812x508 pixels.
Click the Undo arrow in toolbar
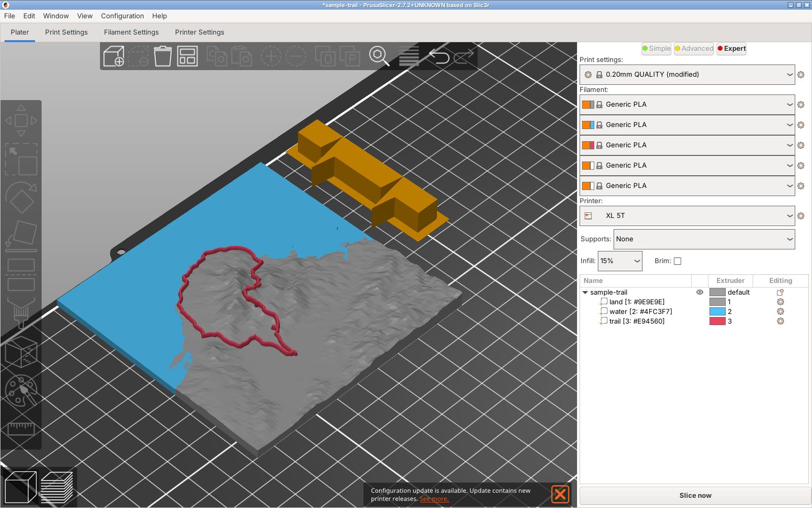coord(439,56)
